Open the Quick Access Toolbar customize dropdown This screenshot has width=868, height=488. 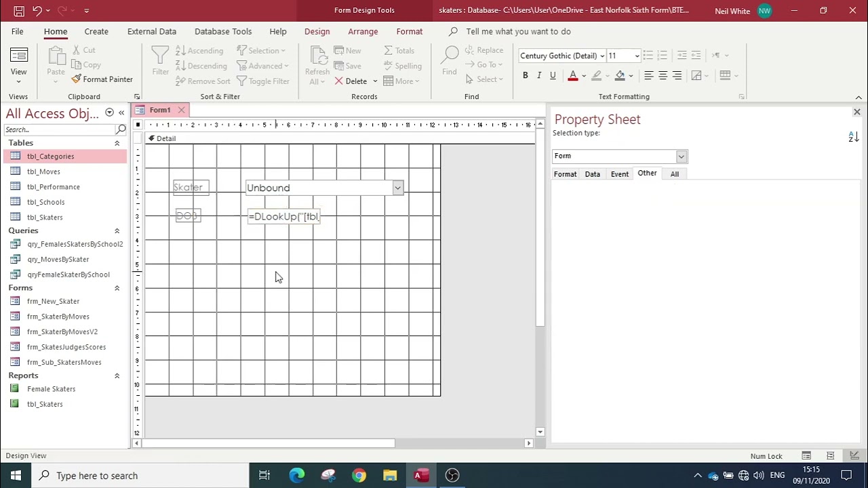click(x=86, y=11)
